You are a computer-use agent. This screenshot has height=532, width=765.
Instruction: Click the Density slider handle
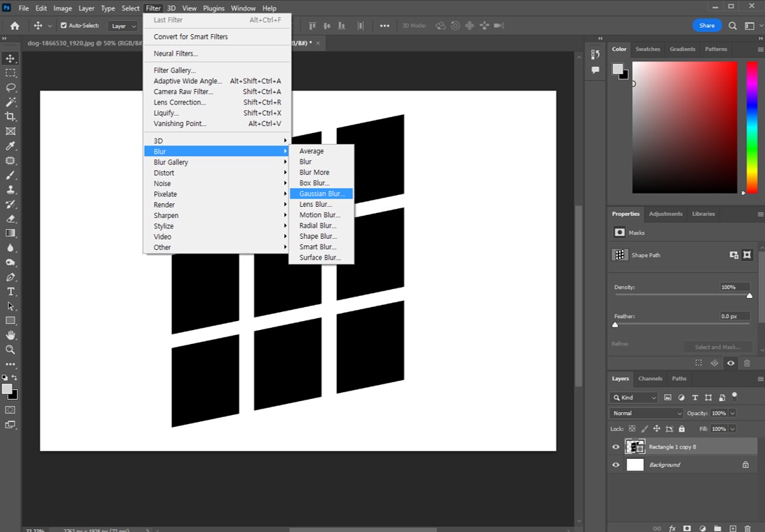pos(750,295)
